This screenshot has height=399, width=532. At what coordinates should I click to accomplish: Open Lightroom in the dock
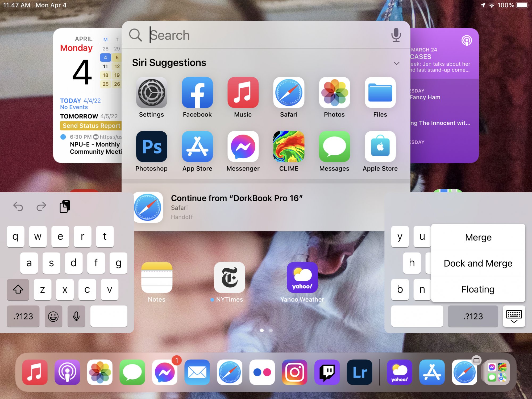click(x=360, y=372)
